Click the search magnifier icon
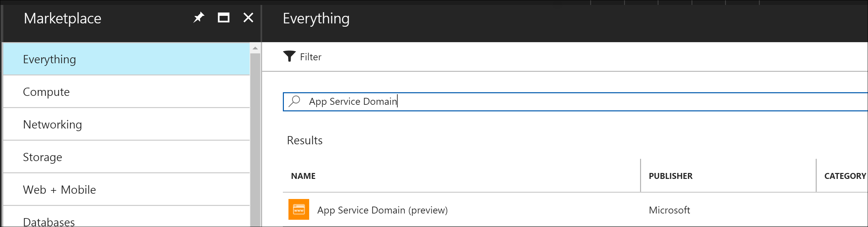 pos(294,101)
